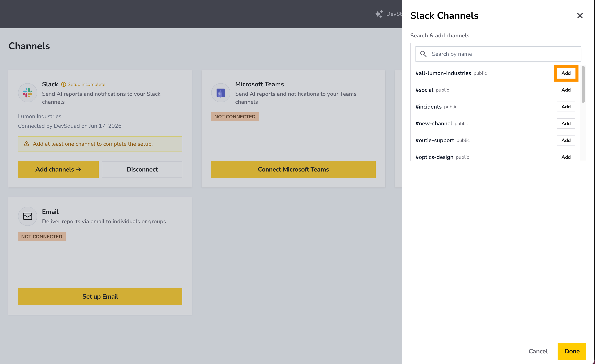
Task: Click the Microsoft Teams logo icon
Action: coord(221,93)
